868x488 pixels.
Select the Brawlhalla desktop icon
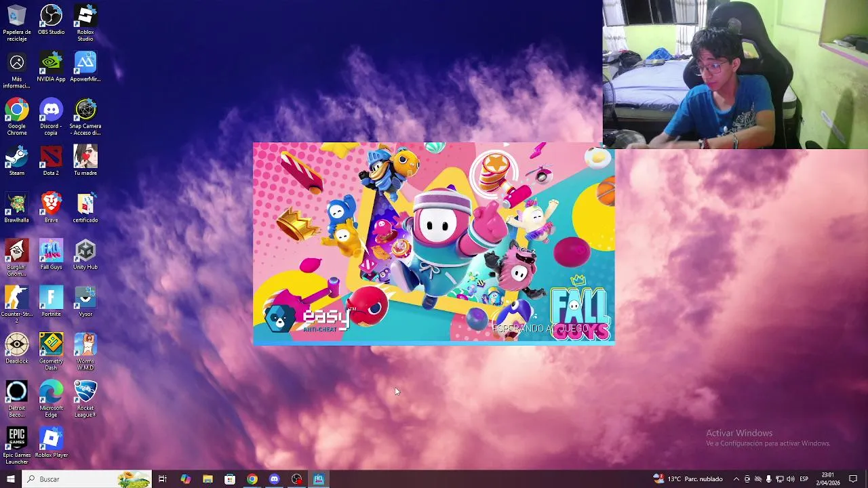coord(17,207)
